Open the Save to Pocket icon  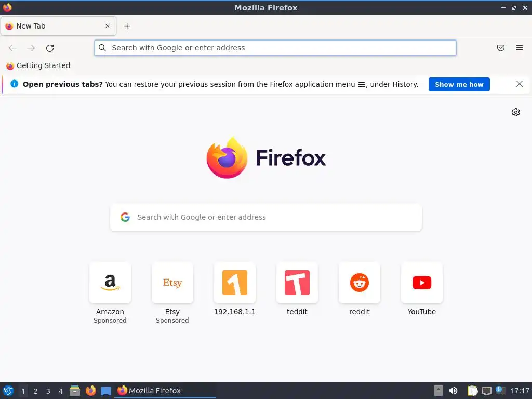(x=501, y=48)
